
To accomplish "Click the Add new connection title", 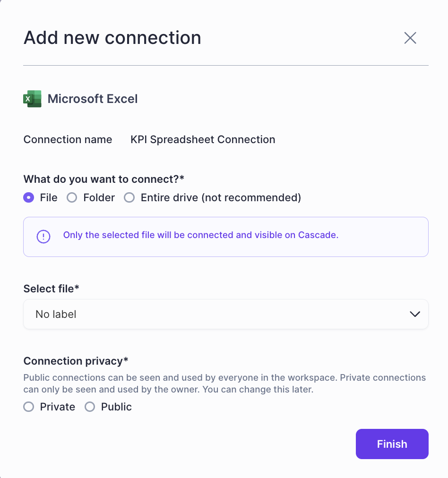I will click(112, 38).
